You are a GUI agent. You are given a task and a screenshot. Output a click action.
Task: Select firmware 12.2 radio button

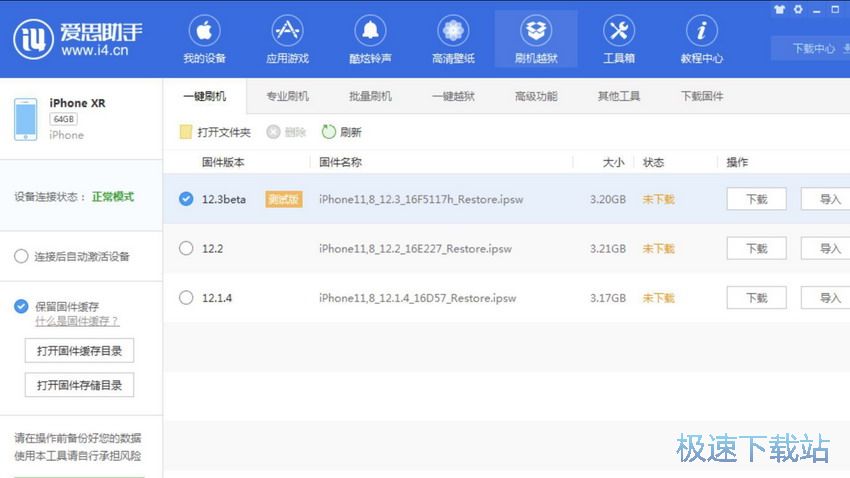click(186, 248)
